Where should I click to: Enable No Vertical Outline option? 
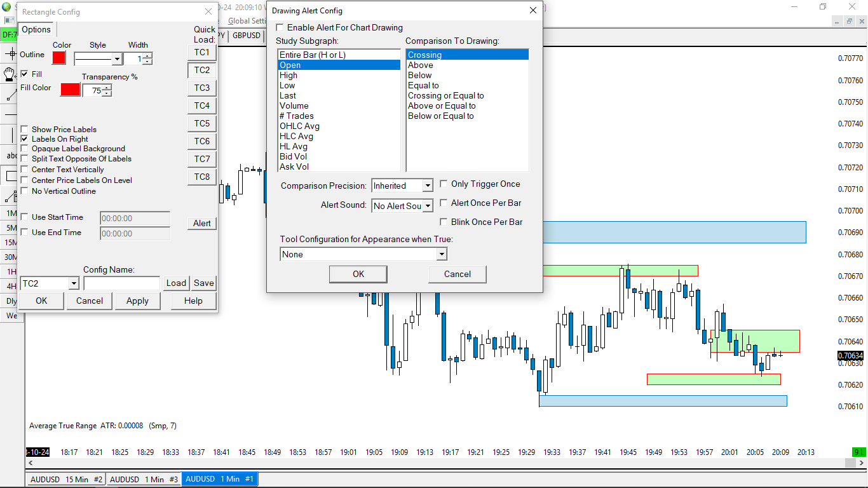click(x=25, y=191)
